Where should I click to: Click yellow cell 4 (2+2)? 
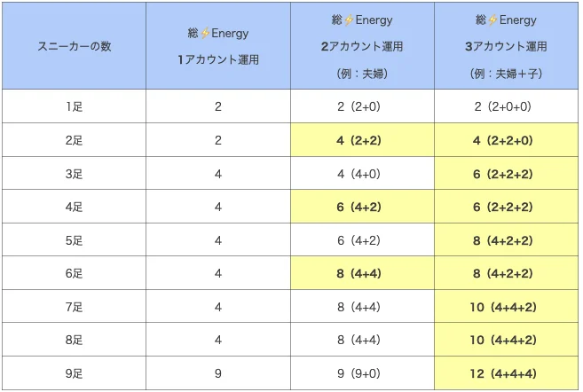pyautogui.click(x=362, y=140)
